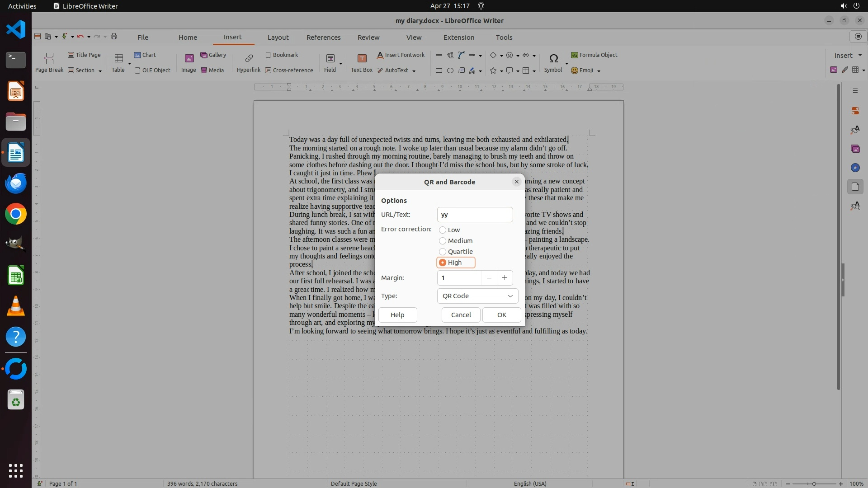Viewport: 868px width, 488px height.
Task: Click Cancel in the QR and Barcode dialog
Action: (x=461, y=315)
